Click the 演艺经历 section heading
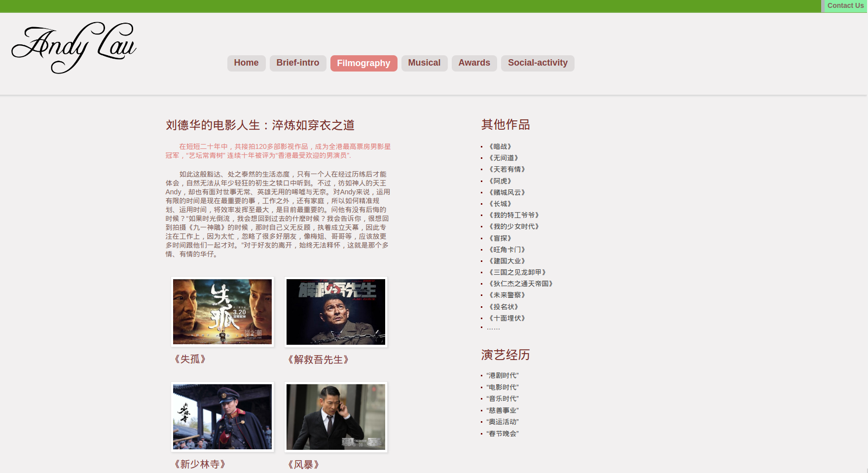The height and width of the screenshot is (473, 868). tap(506, 355)
